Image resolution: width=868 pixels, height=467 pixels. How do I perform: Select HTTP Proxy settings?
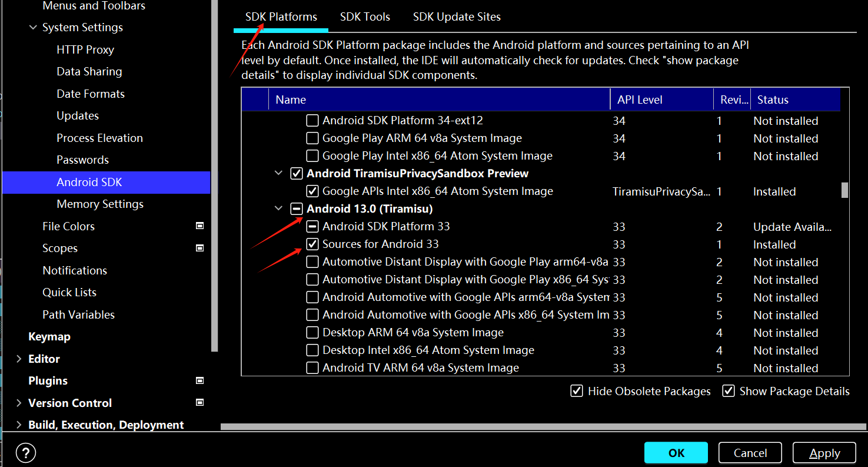coord(85,50)
